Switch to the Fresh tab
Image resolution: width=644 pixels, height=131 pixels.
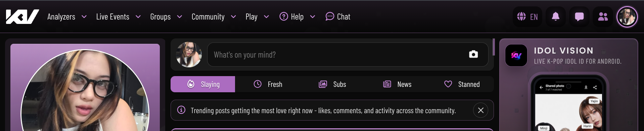[268, 84]
